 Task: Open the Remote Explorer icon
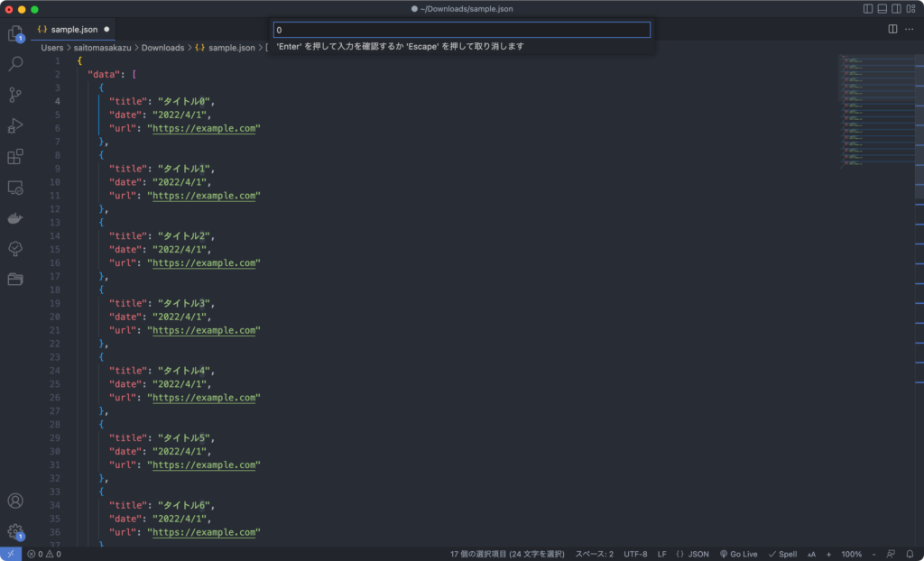14,187
